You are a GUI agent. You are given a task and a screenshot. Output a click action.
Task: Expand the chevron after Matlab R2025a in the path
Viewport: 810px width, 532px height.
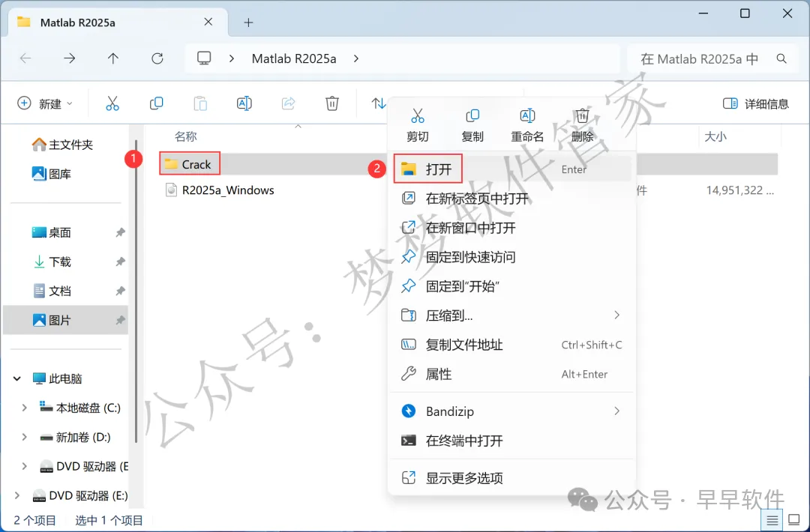click(x=356, y=59)
